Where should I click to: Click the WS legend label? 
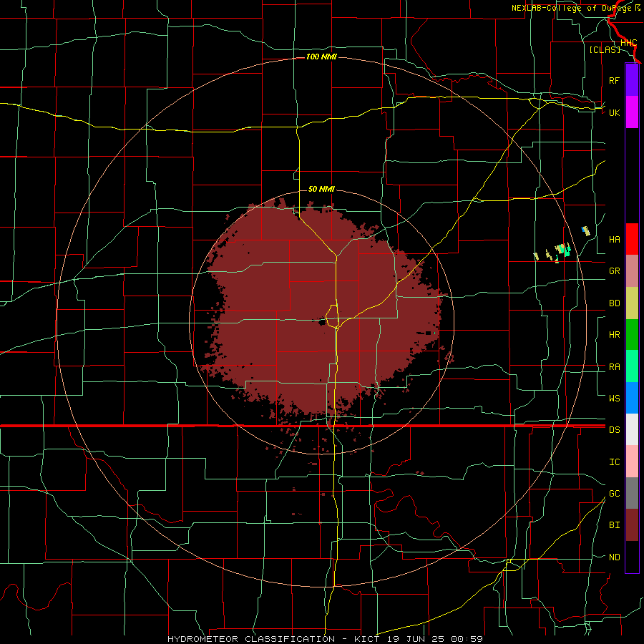tap(614, 399)
